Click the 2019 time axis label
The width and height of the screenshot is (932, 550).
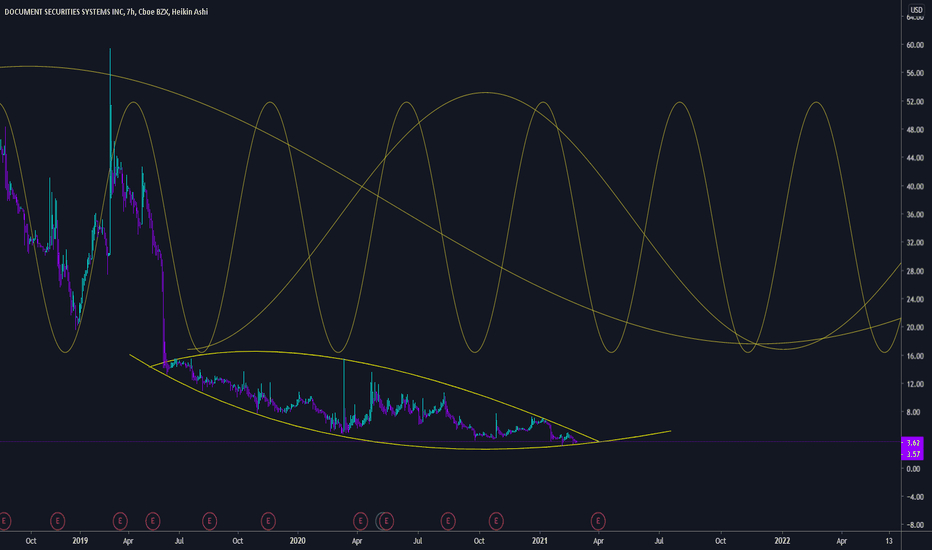click(80, 540)
